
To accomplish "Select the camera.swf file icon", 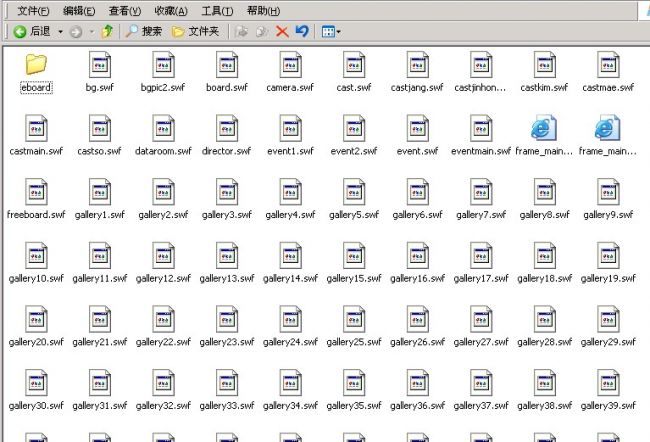I will (x=290, y=65).
